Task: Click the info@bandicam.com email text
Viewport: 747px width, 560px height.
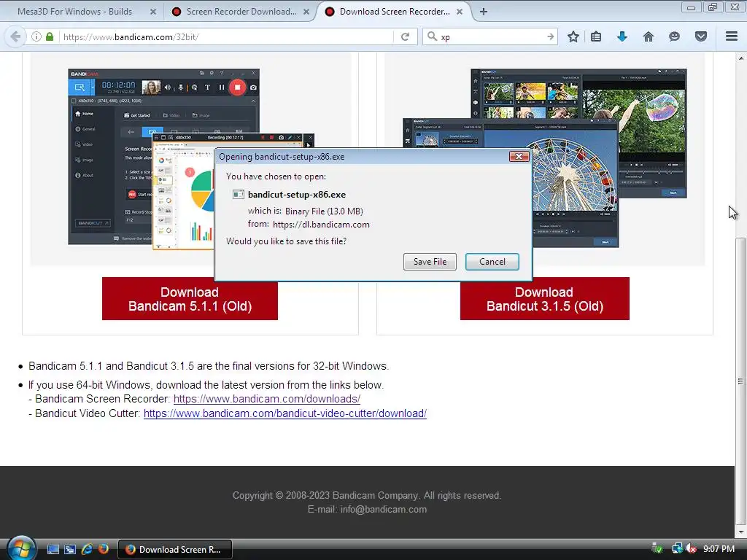Action: (384, 510)
